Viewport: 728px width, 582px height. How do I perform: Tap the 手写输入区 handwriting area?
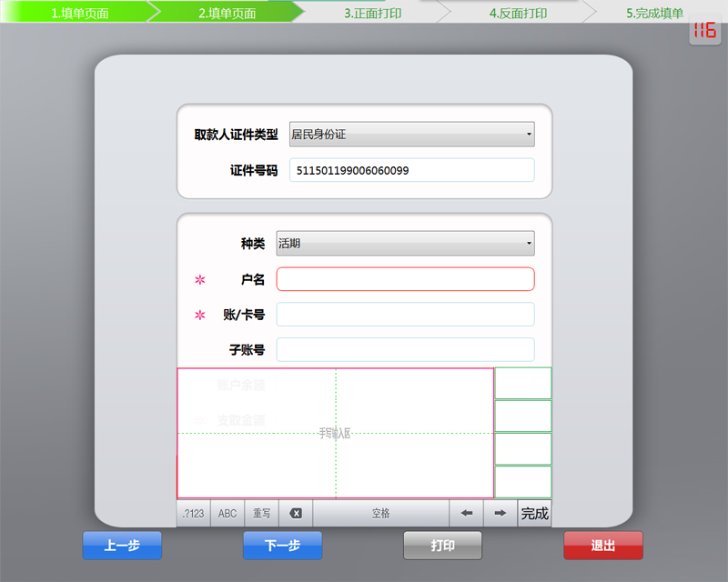coord(337,433)
